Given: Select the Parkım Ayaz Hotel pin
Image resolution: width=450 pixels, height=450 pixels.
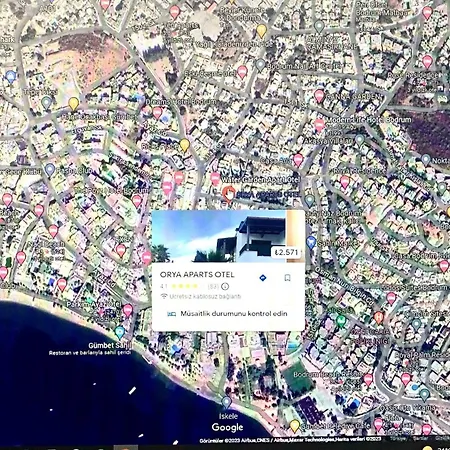Looking at the screenshot, I should coord(127,310).
